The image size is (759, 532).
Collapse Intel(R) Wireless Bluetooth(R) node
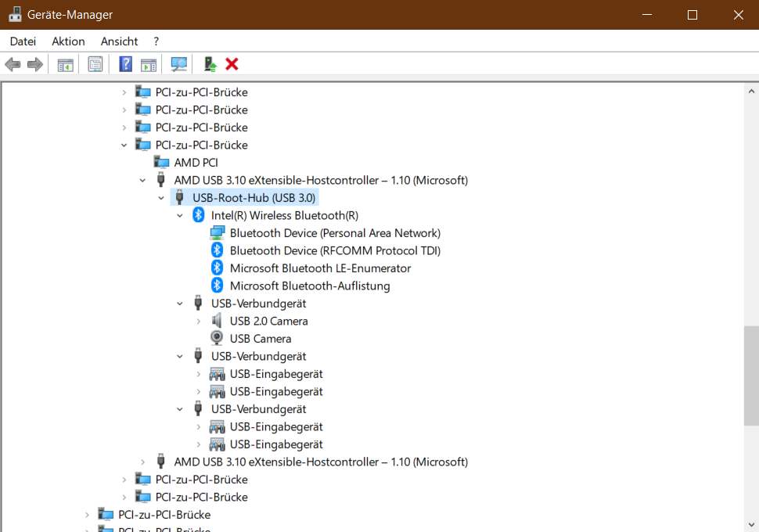180,216
